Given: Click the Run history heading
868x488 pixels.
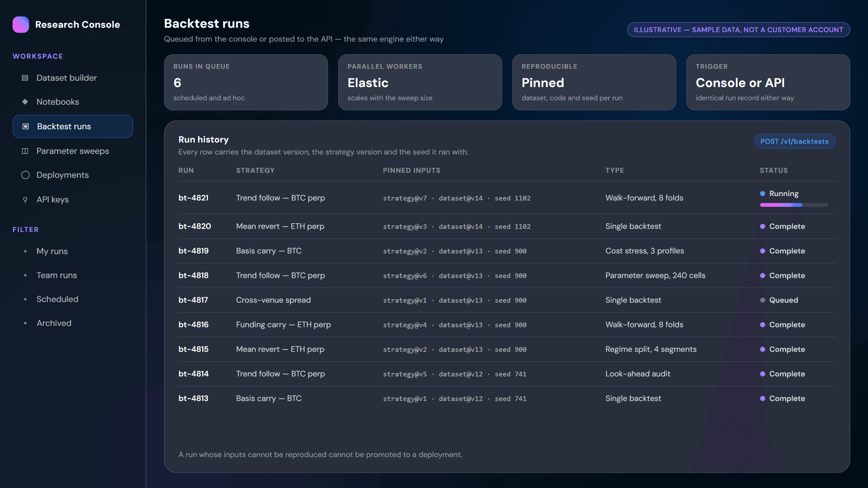Looking at the screenshot, I should [x=203, y=139].
